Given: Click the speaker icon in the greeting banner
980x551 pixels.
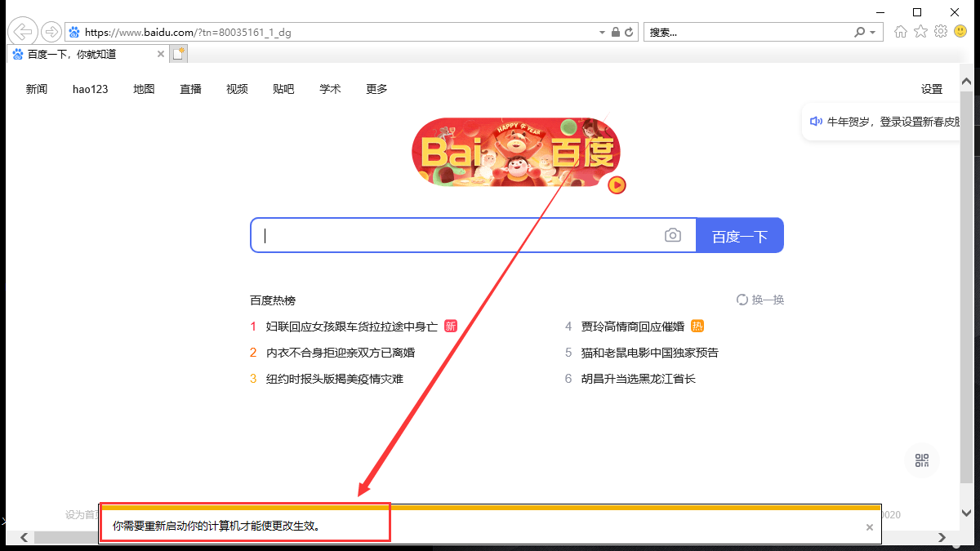Looking at the screenshot, I should (x=815, y=122).
